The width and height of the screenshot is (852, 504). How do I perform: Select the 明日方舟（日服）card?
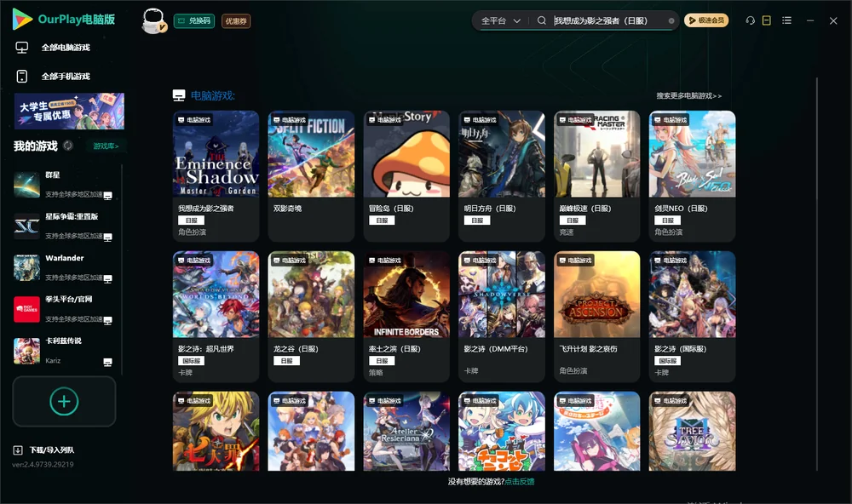(502, 176)
